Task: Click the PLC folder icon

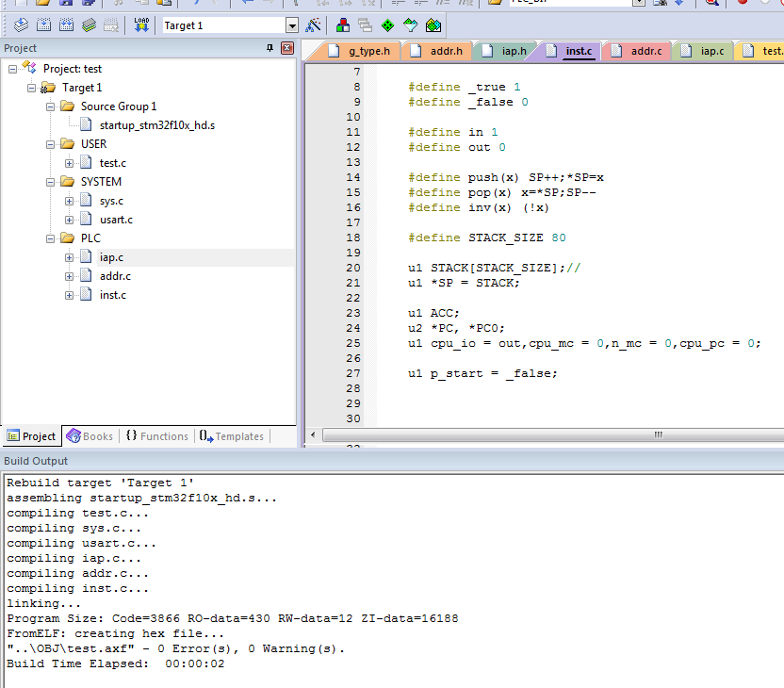Action: click(x=68, y=238)
